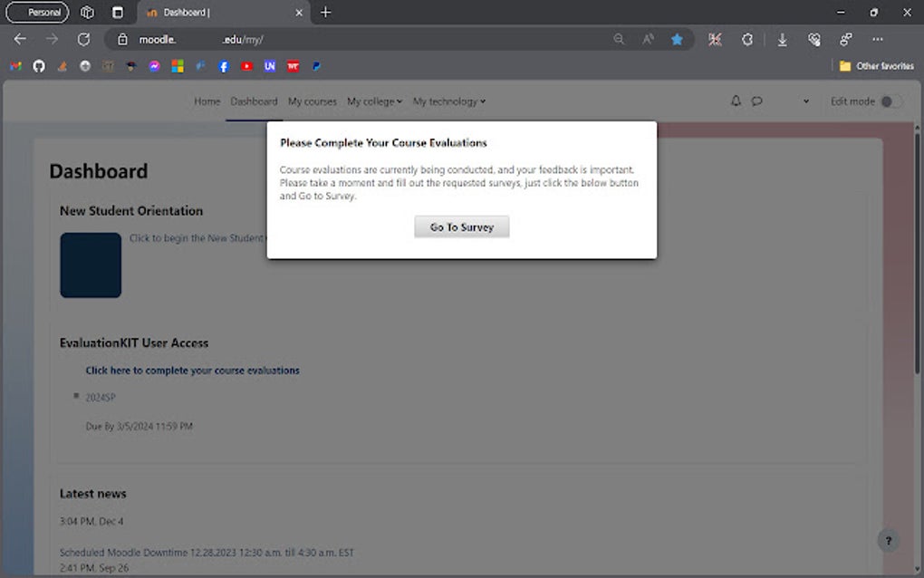924x578 pixels.
Task: Open the user account chevron dropdown
Action: pyautogui.click(x=804, y=101)
